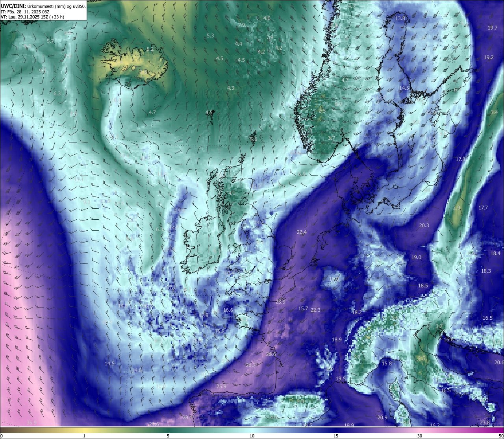Click the 20.9 map value
504x439 pixels.
pos(382,417)
